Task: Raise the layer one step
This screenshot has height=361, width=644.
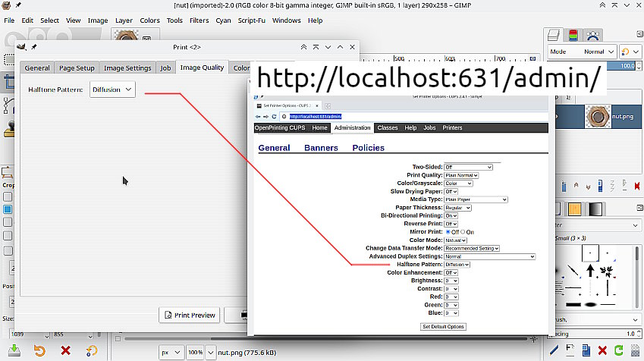Action: tap(576, 186)
